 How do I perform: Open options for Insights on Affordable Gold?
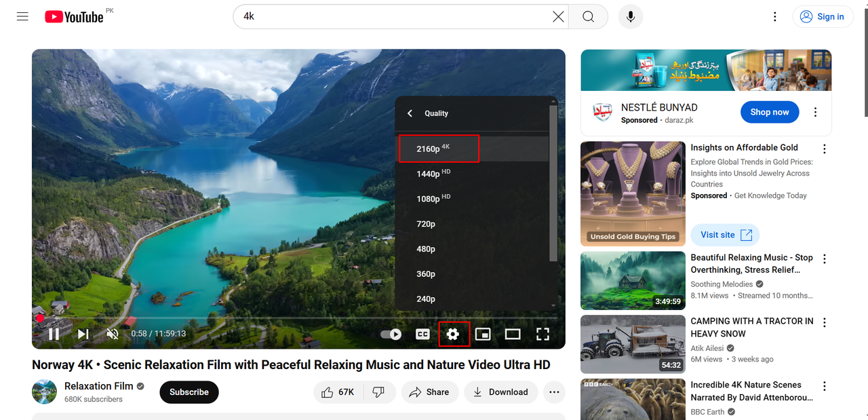click(825, 149)
